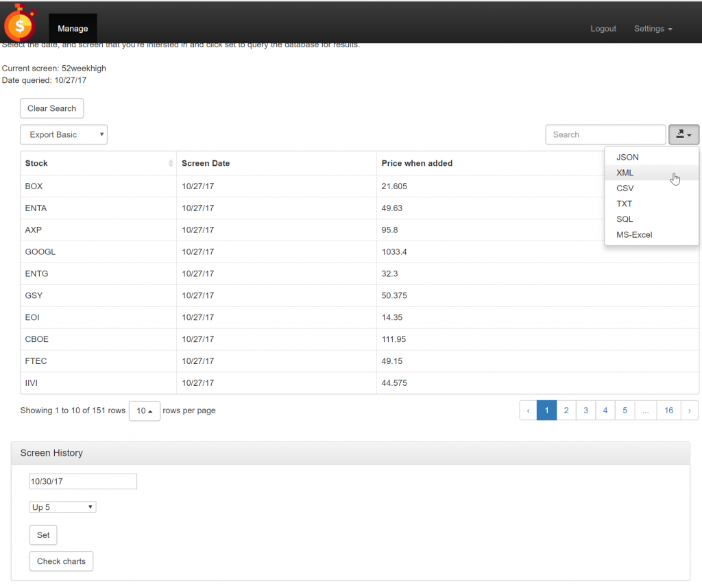Click the Clear Search button
Image resolution: width=702 pixels, height=588 pixels.
coord(52,108)
